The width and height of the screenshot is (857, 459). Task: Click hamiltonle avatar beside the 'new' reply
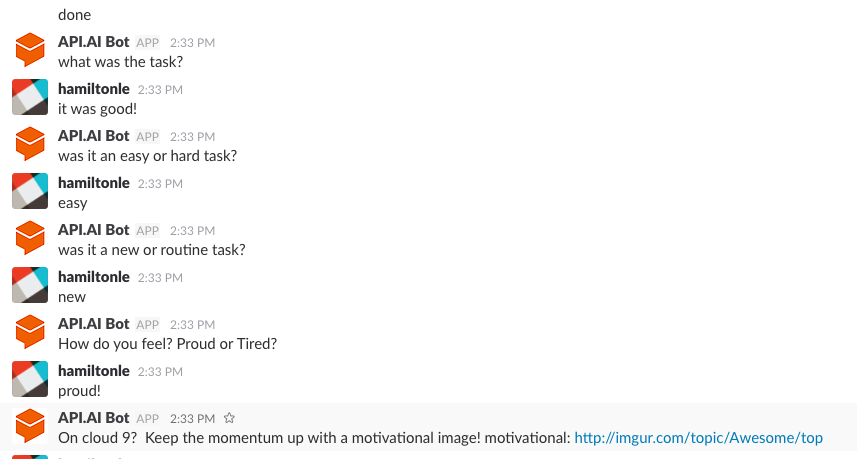coord(30,285)
